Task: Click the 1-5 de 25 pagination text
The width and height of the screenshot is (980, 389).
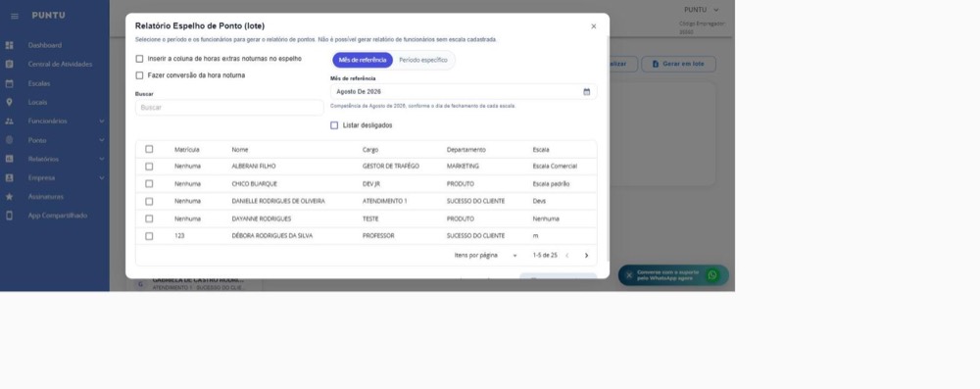Action: coord(544,255)
